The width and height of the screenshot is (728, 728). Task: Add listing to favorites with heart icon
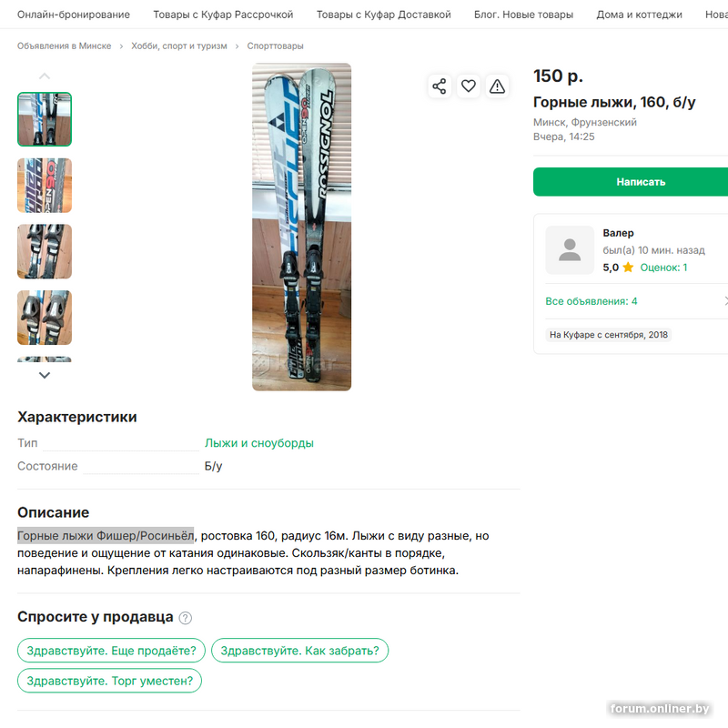(x=468, y=86)
